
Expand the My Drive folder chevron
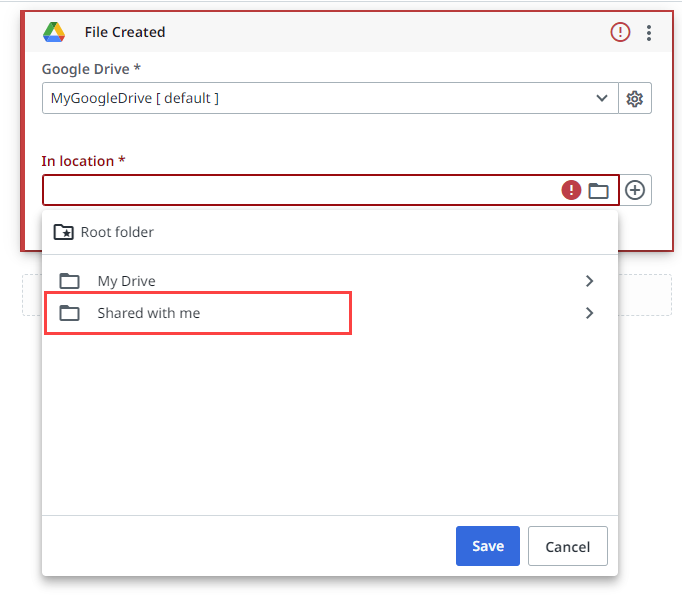point(589,281)
